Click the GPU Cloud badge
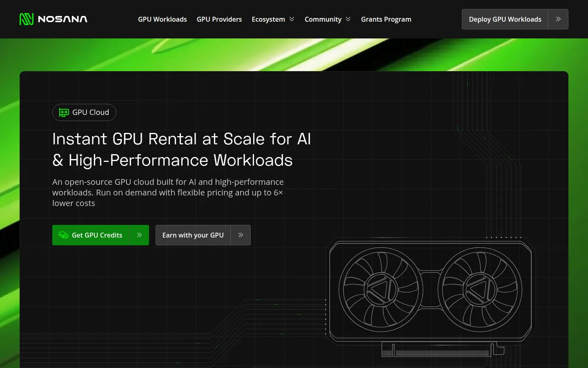The image size is (588, 368). (84, 112)
